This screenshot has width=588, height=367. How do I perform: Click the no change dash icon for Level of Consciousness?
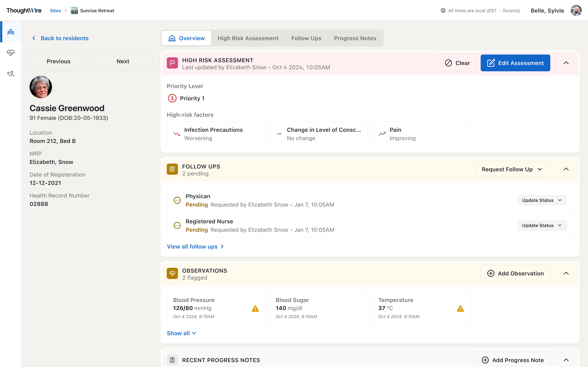(279, 134)
